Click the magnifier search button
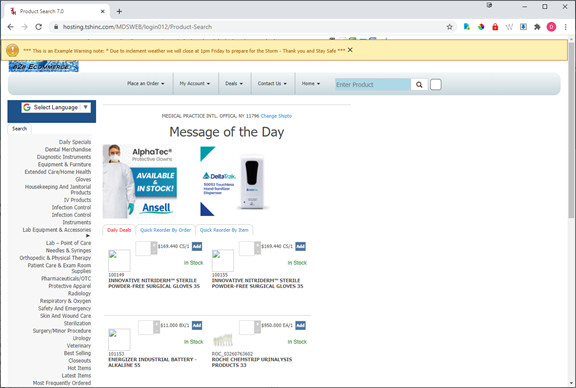This screenshot has width=576, height=388. pyautogui.click(x=419, y=85)
